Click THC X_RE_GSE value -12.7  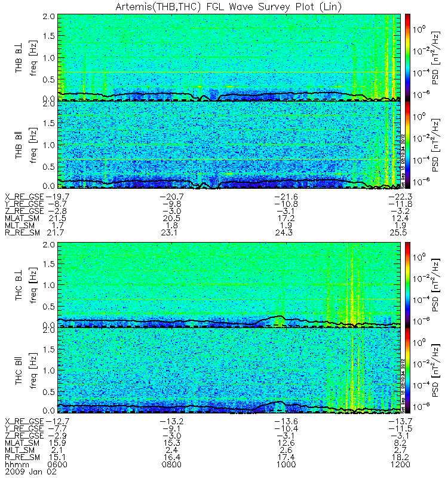(x=57, y=421)
